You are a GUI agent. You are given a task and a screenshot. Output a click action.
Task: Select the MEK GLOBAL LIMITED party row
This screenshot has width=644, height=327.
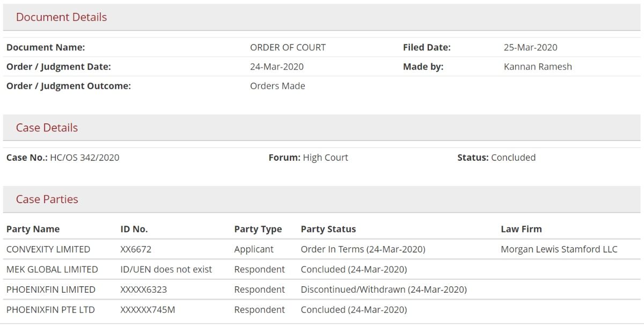click(x=322, y=269)
